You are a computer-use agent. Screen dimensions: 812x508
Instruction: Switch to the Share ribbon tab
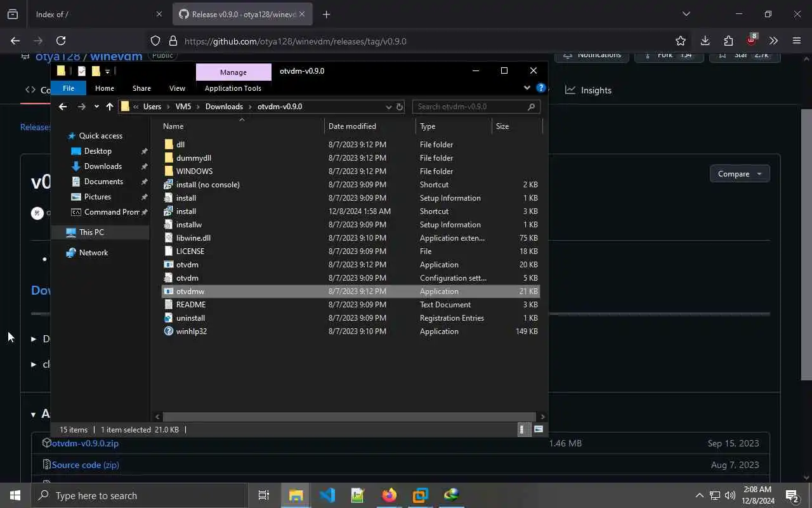point(141,88)
